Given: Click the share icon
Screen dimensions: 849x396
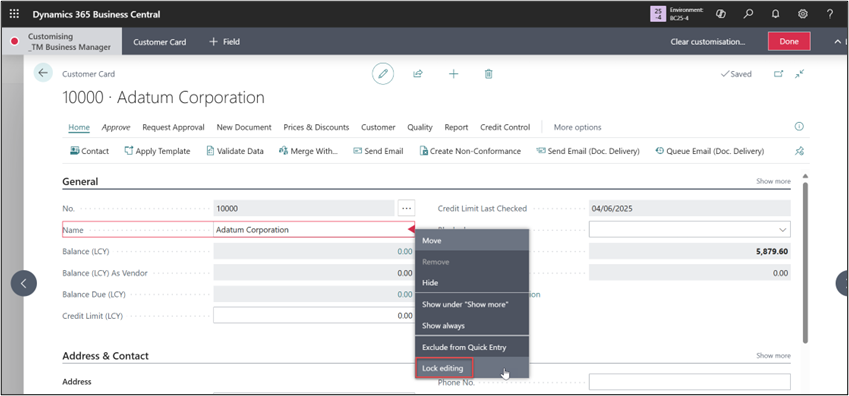Looking at the screenshot, I should [417, 74].
